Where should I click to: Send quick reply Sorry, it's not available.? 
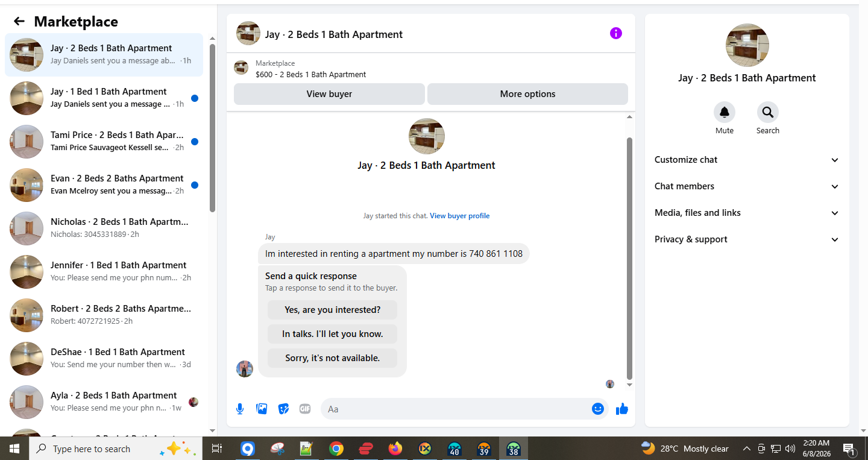click(332, 358)
